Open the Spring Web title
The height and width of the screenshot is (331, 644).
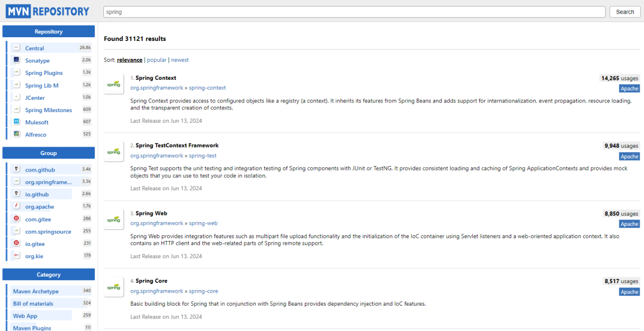151,213
